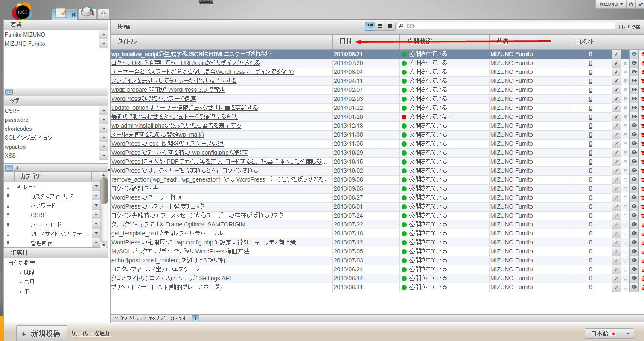This screenshot has height=341, width=644.
Task: Open the XSS tag dropdown arrow
Action: tap(104, 156)
